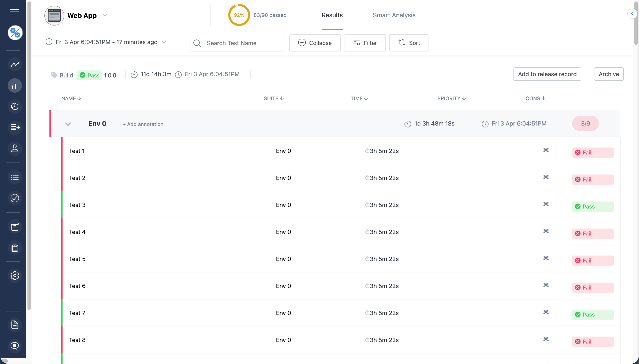Expand the run date selector dropdown

pos(164,42)
